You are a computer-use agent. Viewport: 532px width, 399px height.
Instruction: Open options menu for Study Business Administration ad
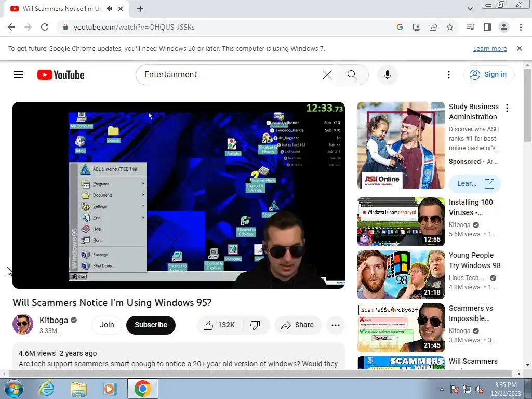point(507,108)
